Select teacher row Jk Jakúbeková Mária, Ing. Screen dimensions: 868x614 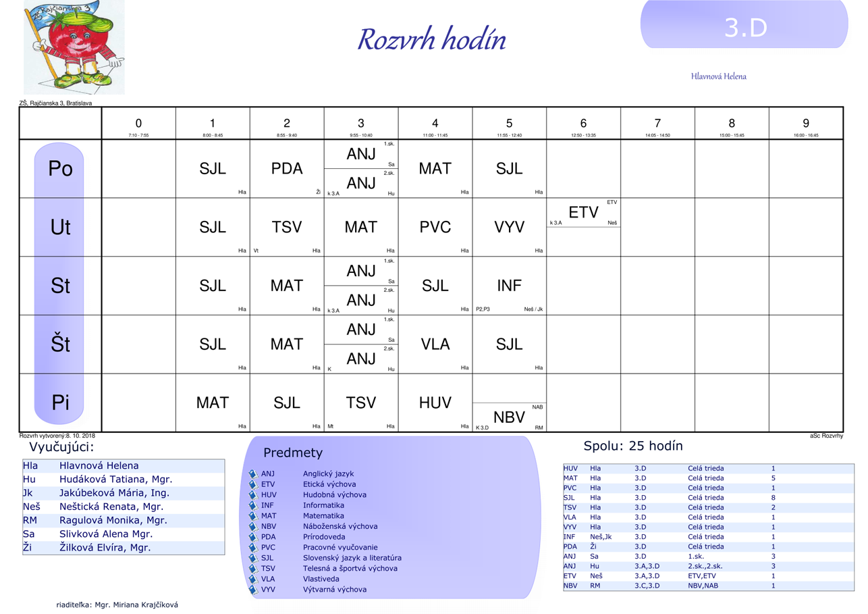click(124, 493)
